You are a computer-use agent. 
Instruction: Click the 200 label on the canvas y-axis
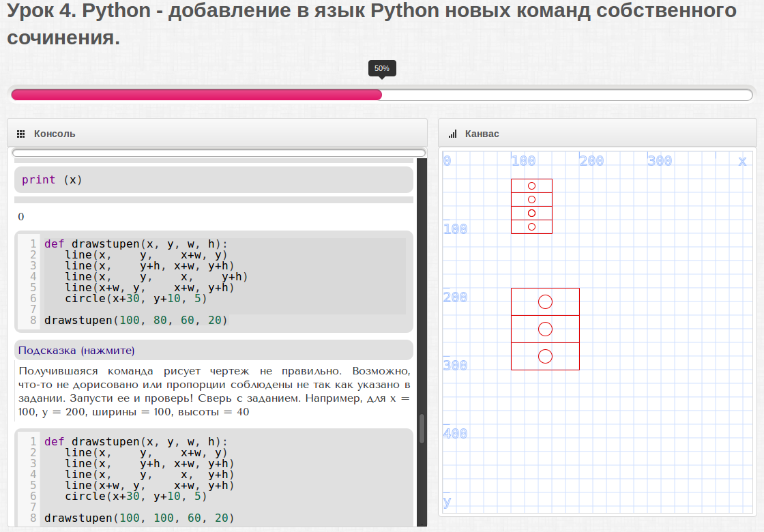tap(455, 297)
